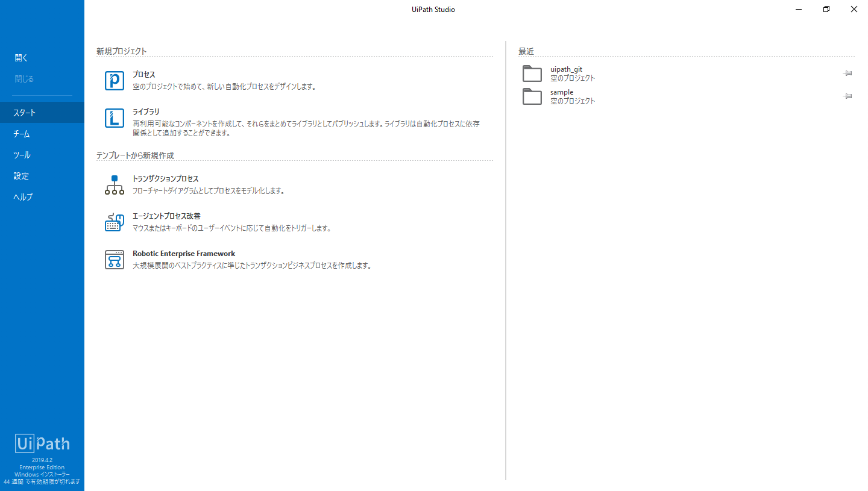Pin the uipath_git recent project
868x491 pixels.
[x=848, y=73]
